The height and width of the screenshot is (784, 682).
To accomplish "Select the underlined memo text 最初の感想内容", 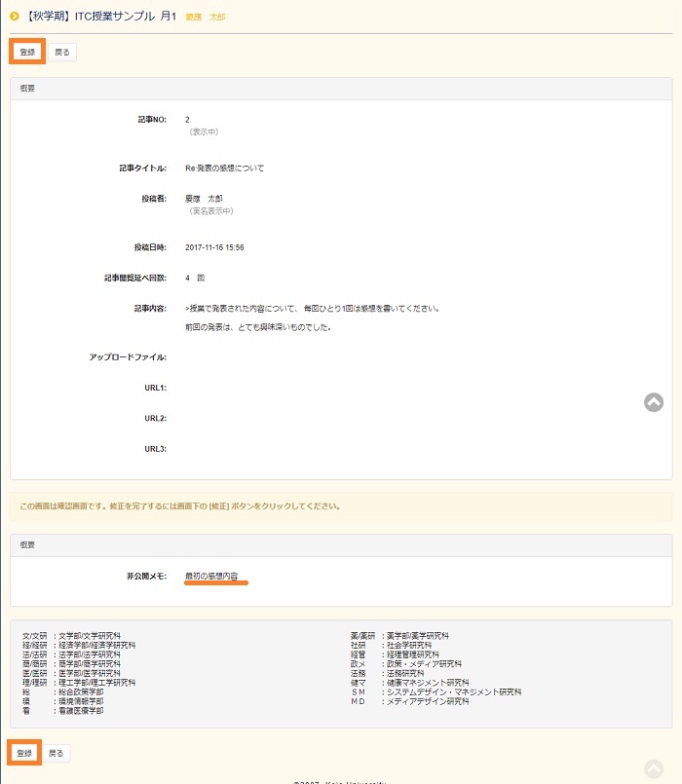I will [x=210, y=577].
